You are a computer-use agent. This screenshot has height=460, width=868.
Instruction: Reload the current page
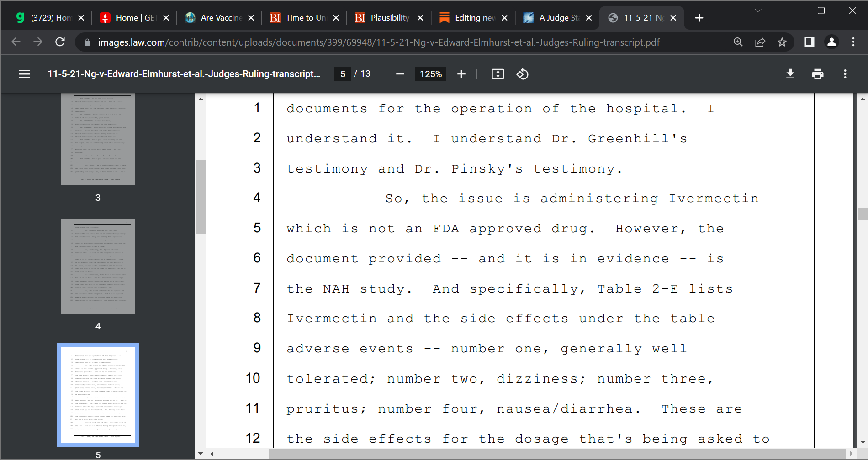tap(60, 42)
